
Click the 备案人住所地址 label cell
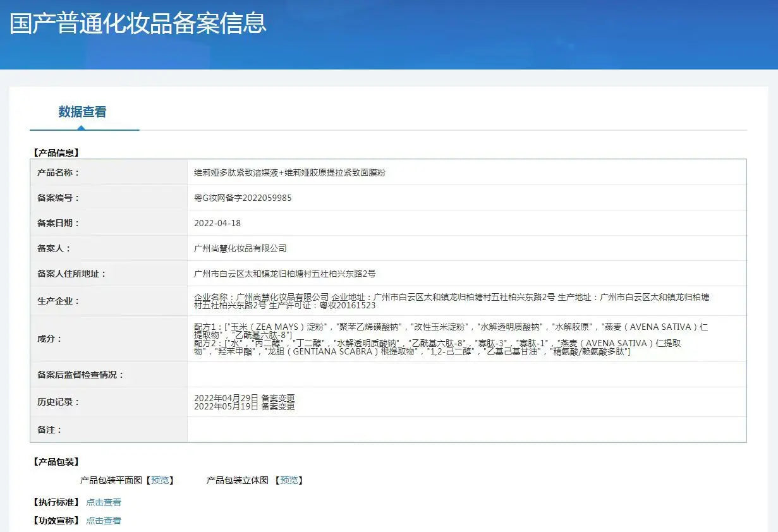pos(109,274)
